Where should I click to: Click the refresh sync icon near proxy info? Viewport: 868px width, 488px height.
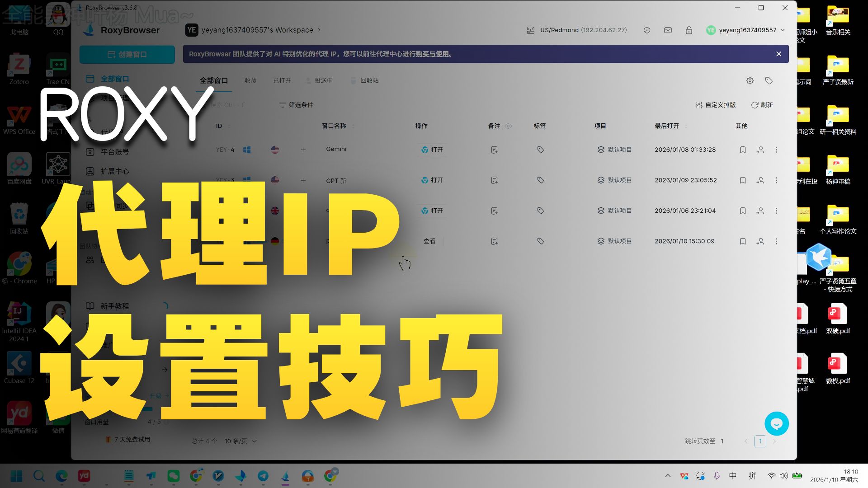(x=647, y=30)
